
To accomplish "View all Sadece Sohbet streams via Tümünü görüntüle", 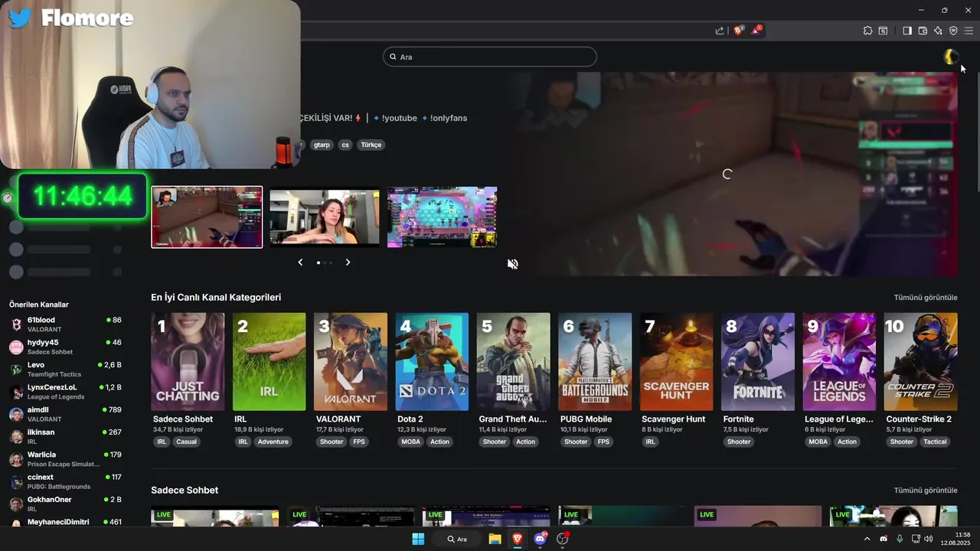I will [926, 491].
